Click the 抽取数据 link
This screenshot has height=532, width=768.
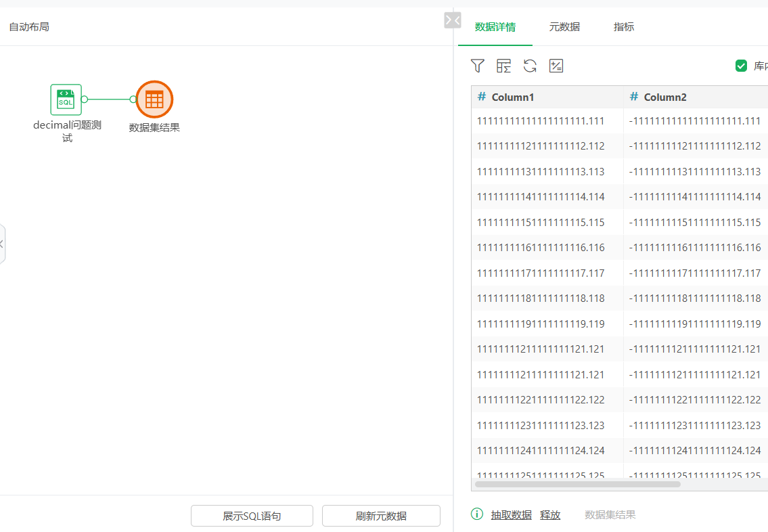pos(511,514)
